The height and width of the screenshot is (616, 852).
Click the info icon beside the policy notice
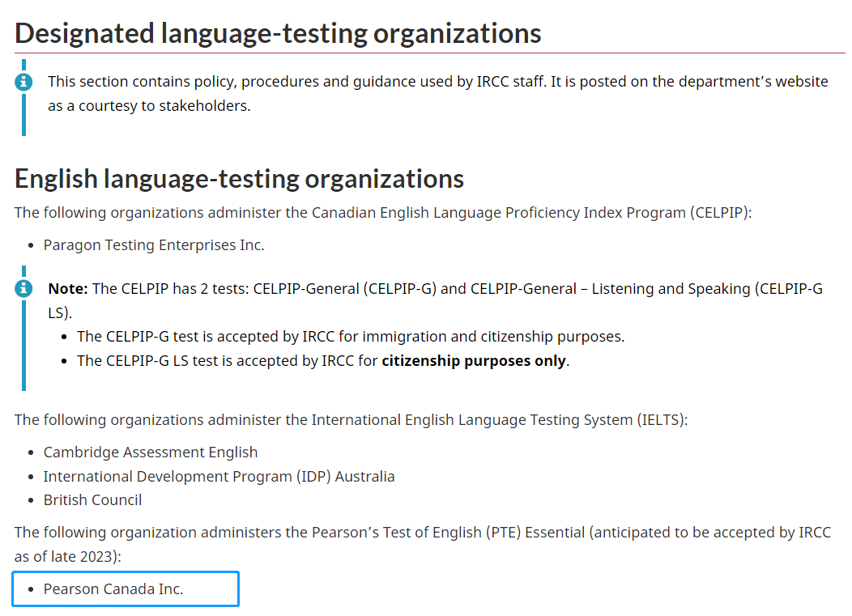(x=24, y=81)
